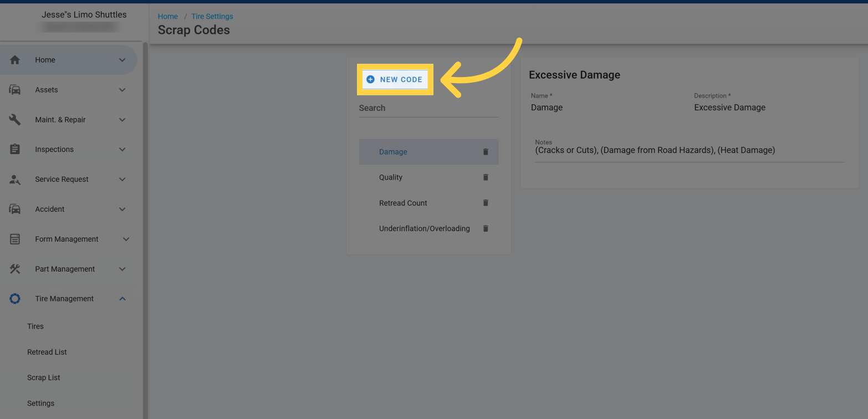Delete the Quality scrap code
This screenshot has height=419, width=868.
coord(486,177)
